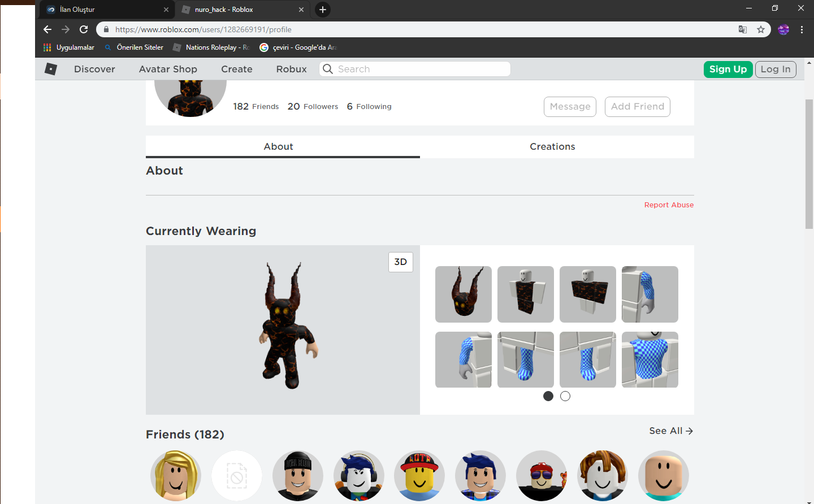Open the second blue checkered leg item

[x=588, y=359]
